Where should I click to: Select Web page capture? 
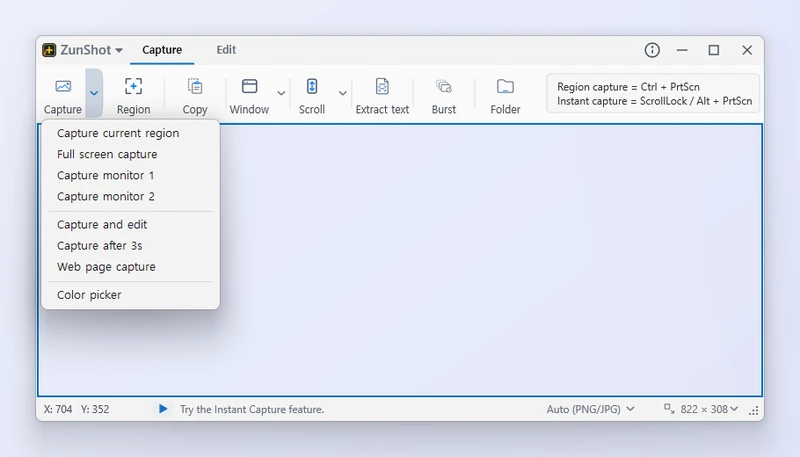point(131,267)
